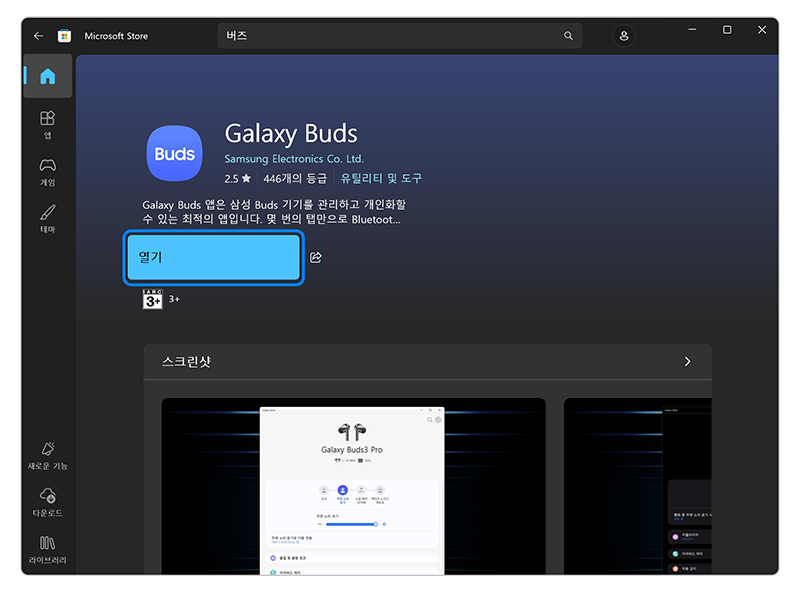This screenshot has width=800, height=591.
Task: Click the Galaxy Buds app title
Action: (291, 134)
